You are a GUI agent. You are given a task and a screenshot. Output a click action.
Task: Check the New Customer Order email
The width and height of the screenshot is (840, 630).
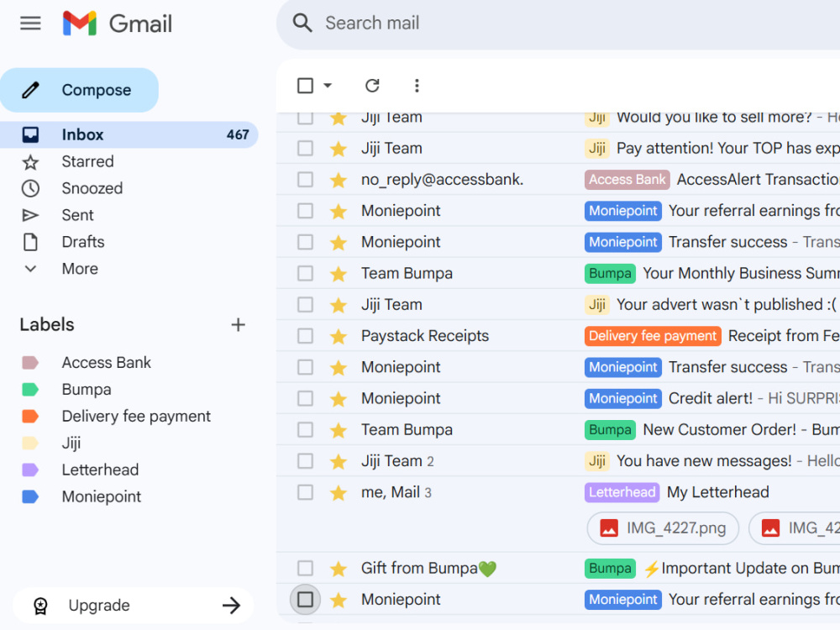click(x=306, y=429)
